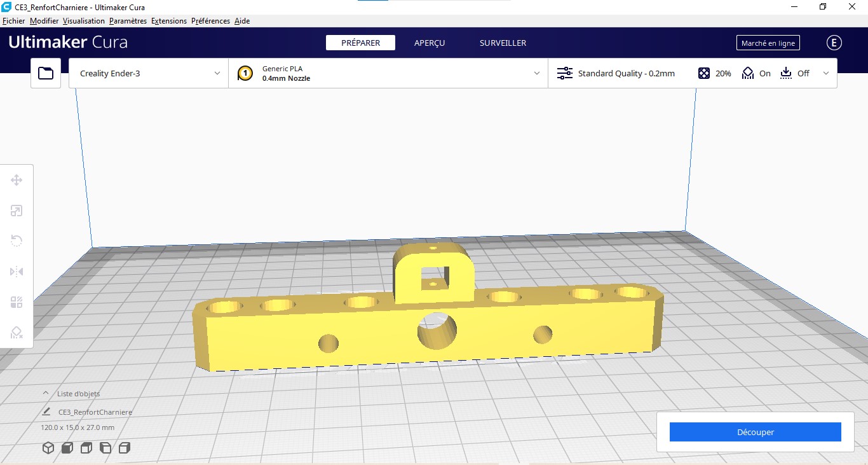Click the adhesion Off setting indicator

pyautogui.click(x=795, y=73)
